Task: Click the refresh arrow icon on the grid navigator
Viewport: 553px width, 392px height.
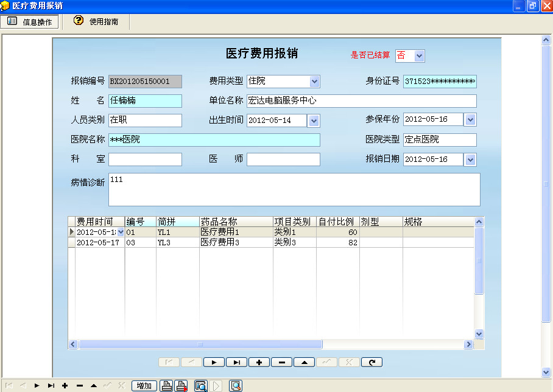Action: point(372,362)
